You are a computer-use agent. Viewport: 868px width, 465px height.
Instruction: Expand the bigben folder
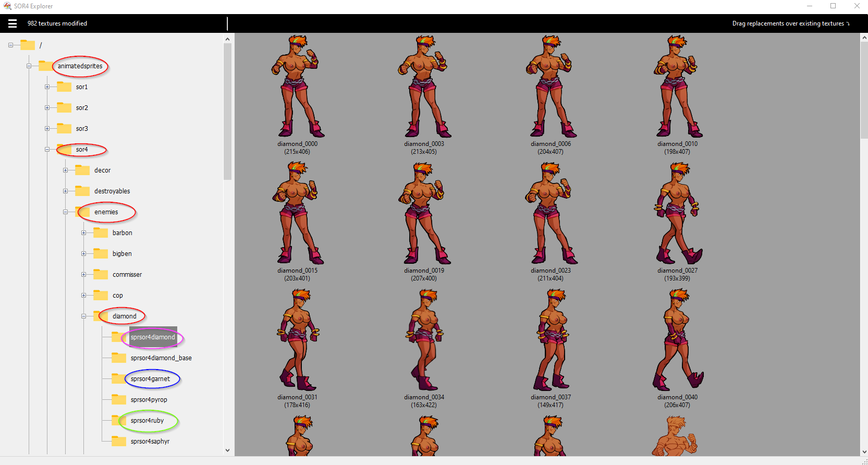(83, 254)
